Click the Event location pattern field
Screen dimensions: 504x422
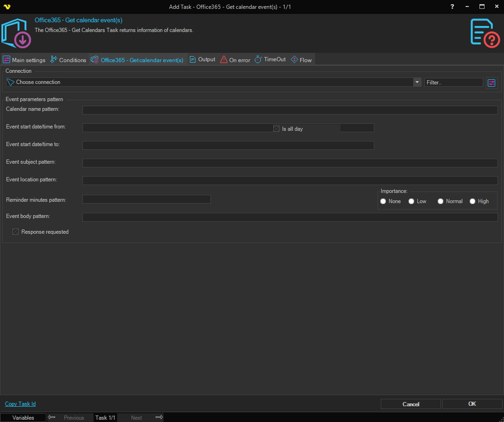(x=290, y=180)
